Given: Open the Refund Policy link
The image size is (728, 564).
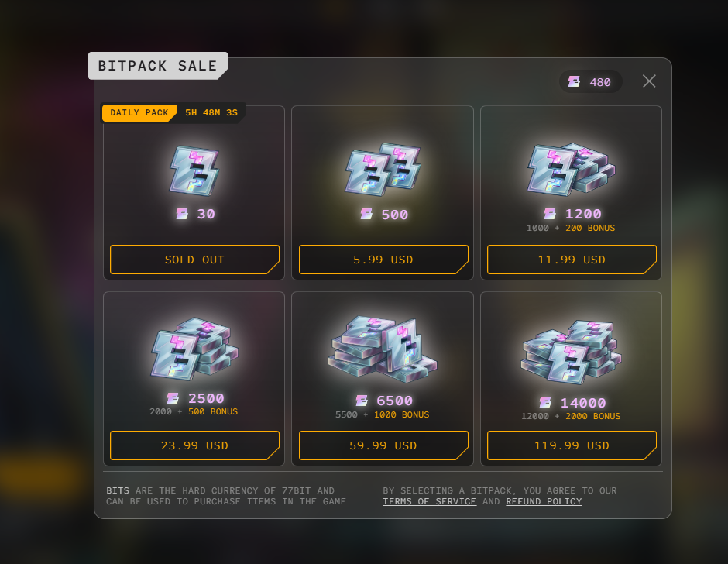Looking at the screenshot, I should (544, 501).
